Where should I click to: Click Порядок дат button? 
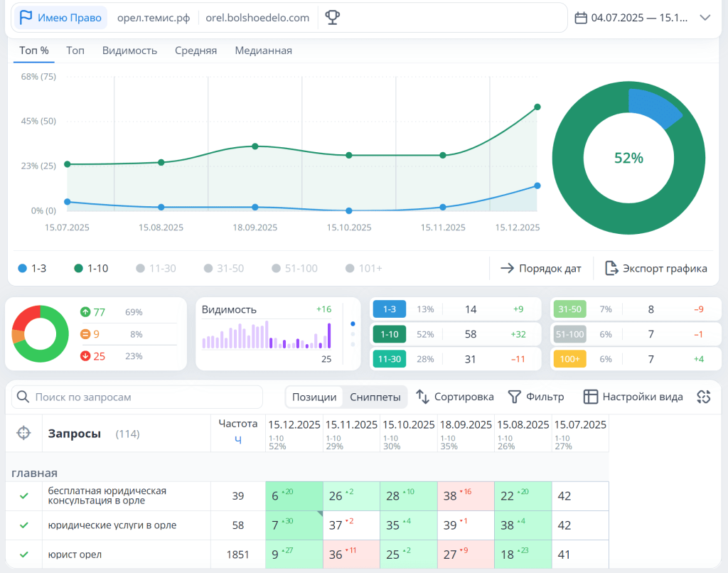(x=541, y=268)
